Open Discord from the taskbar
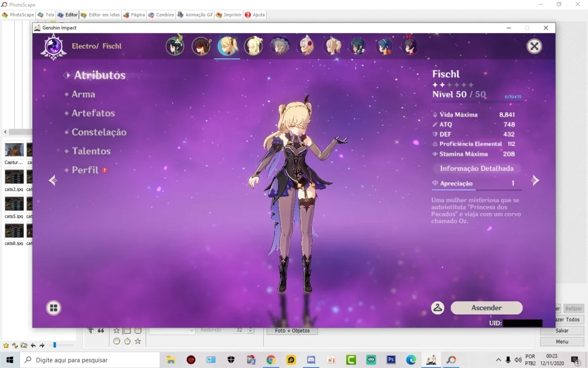 311,360
